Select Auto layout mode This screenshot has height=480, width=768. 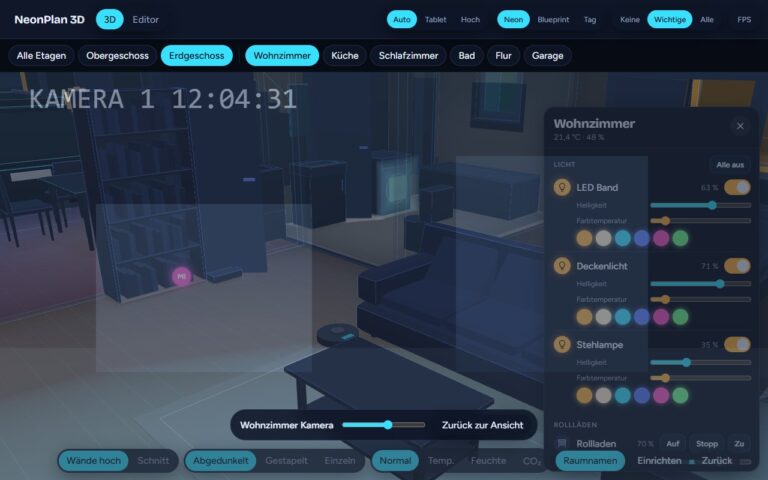click(402, 20)
